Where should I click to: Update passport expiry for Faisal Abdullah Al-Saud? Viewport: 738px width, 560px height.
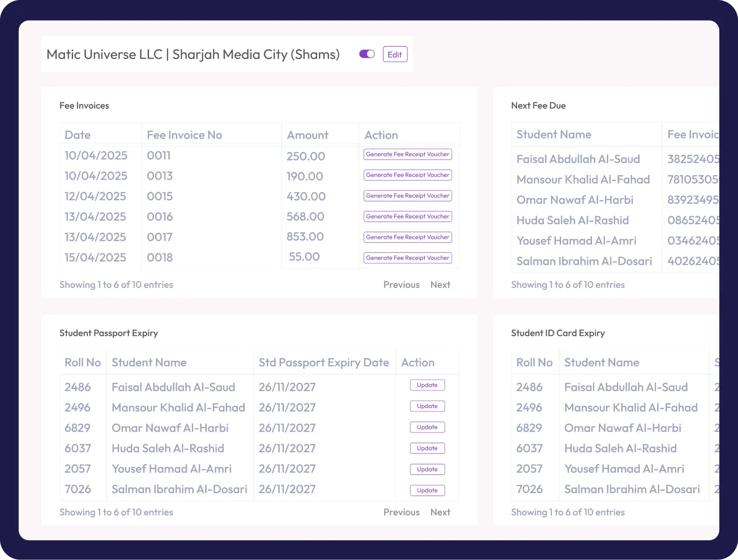click(427, 385)
